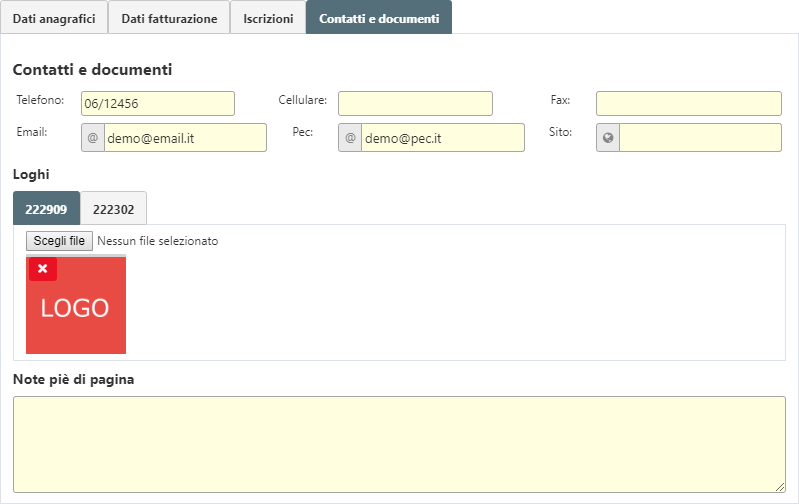Select the Contatti e documenti tab
The image size is (799, 504).
[x=379, y=18]
